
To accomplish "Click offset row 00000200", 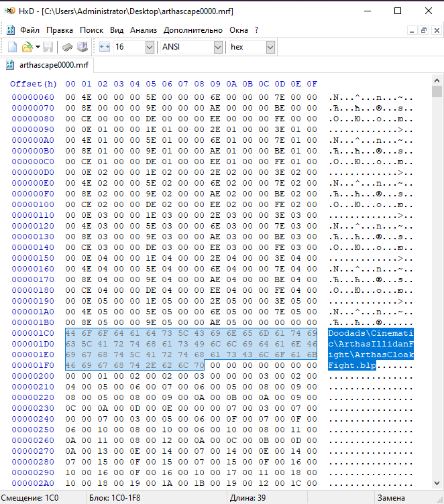I will click(33, 376).
